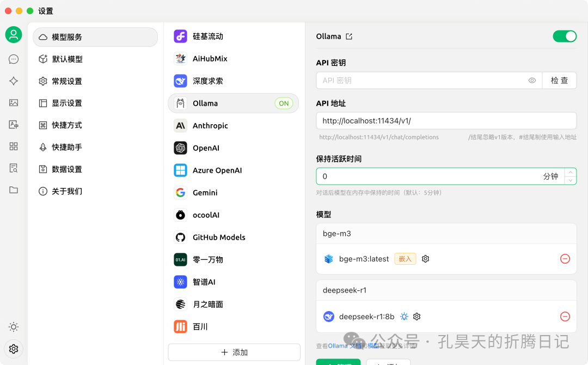Select the Anthropic provider
The width and height of the screenshot is (588, 365).
point(233,126)
